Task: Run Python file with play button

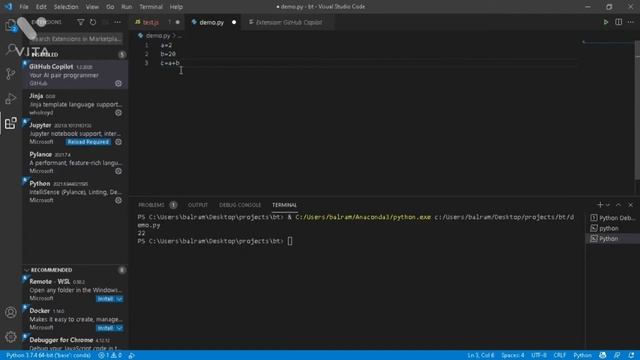Action: click(x=606, y=22)
